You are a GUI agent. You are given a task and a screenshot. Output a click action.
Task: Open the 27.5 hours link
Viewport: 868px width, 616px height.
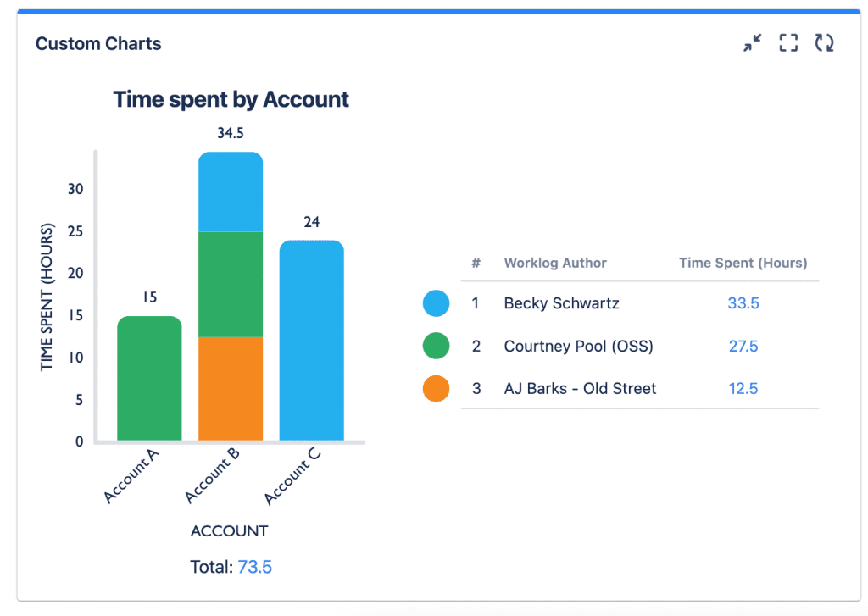743,347
